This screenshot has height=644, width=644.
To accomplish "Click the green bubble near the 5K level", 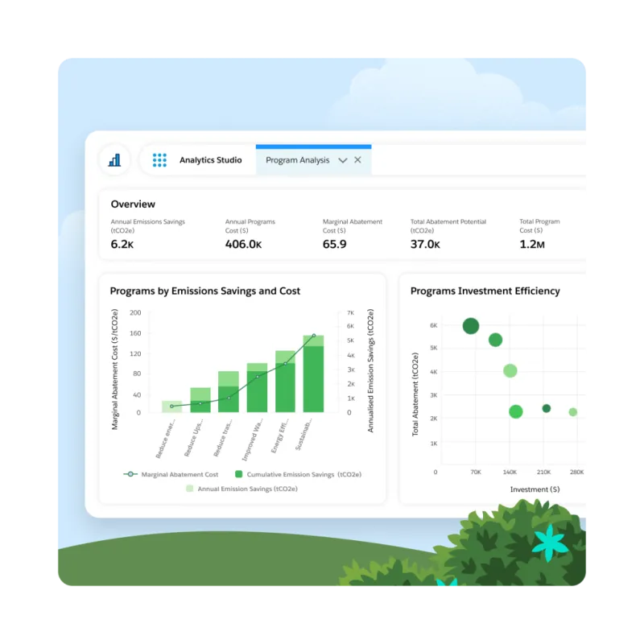I will tap(495, 340).
